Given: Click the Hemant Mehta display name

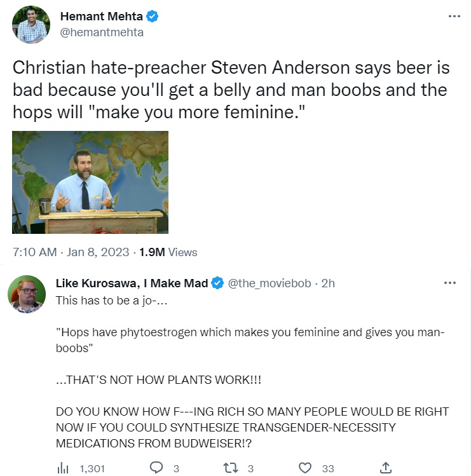Looking at the screenshot, I should click(102, 16).
